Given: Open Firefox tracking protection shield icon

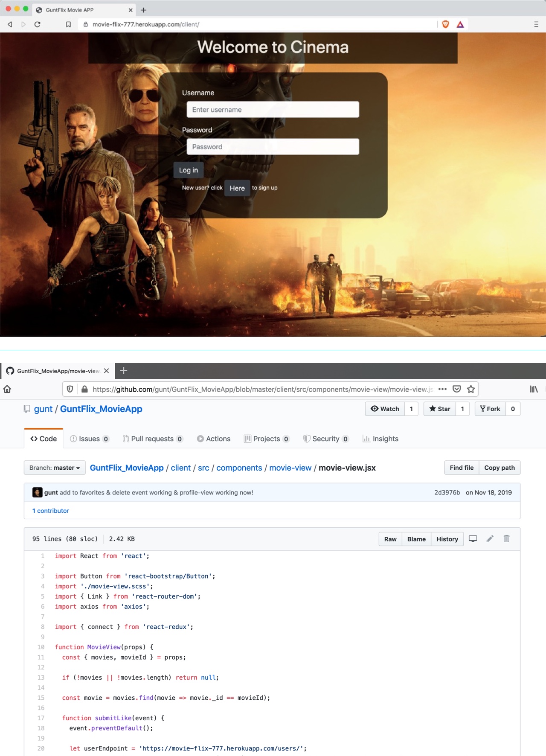Looking at the screenshot, I should [70, 389].
